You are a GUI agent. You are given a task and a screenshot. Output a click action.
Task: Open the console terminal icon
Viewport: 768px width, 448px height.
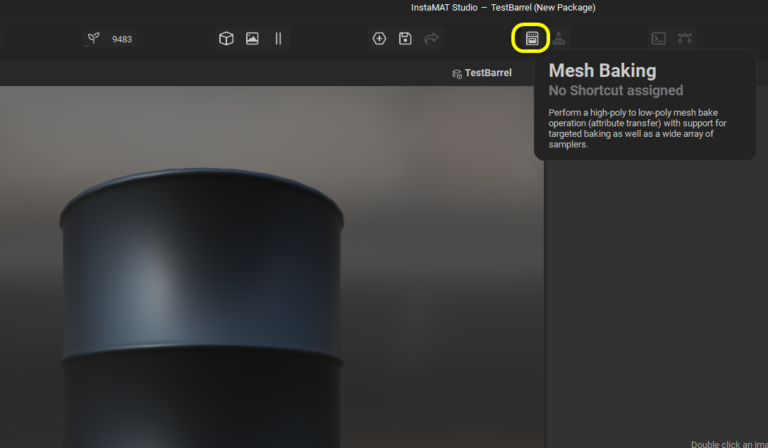658,39
